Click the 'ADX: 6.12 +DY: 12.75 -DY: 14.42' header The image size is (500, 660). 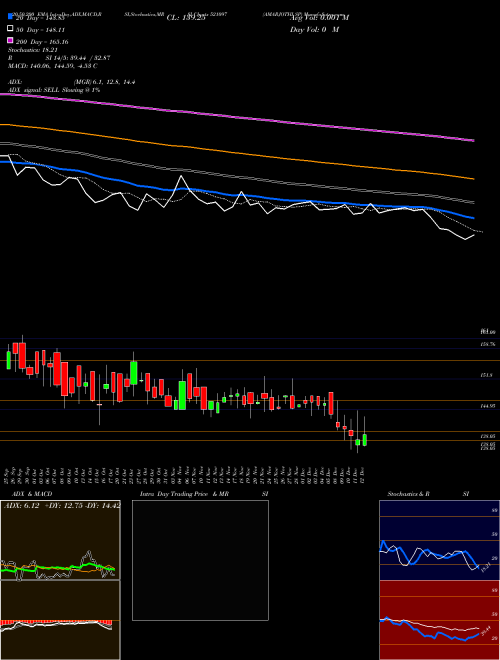[62, 506]
